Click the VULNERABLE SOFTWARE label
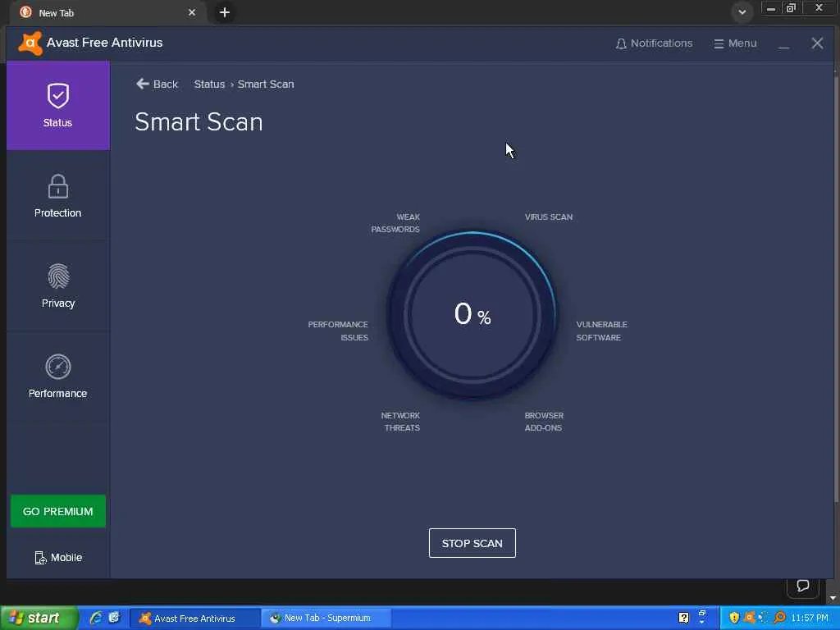 pyautogui.click(x=601, y=331)
